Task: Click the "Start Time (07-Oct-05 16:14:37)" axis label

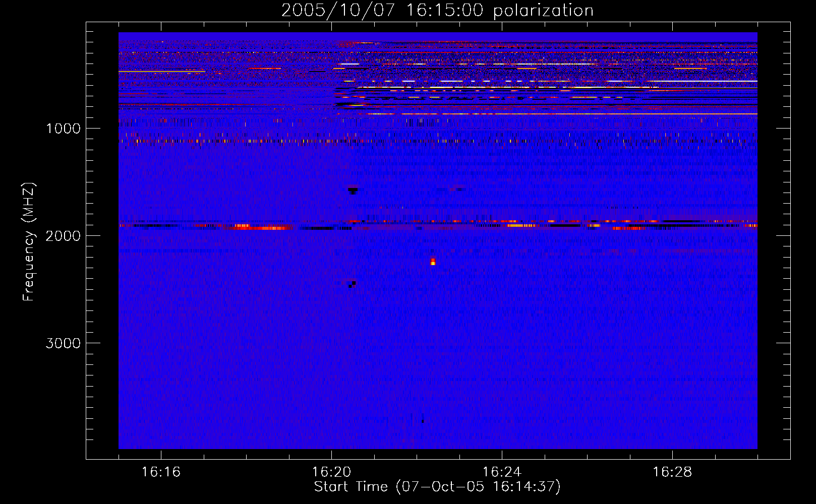Action: [437, 487]
